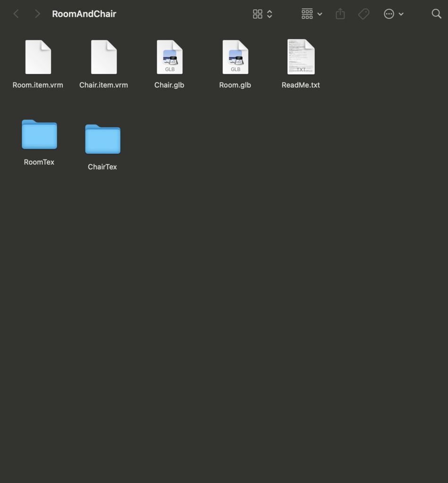Image resolution: width=448 pixels, height=483 pixels.
Task: Go back using the back arrow
Action: (x=17, y=14)
